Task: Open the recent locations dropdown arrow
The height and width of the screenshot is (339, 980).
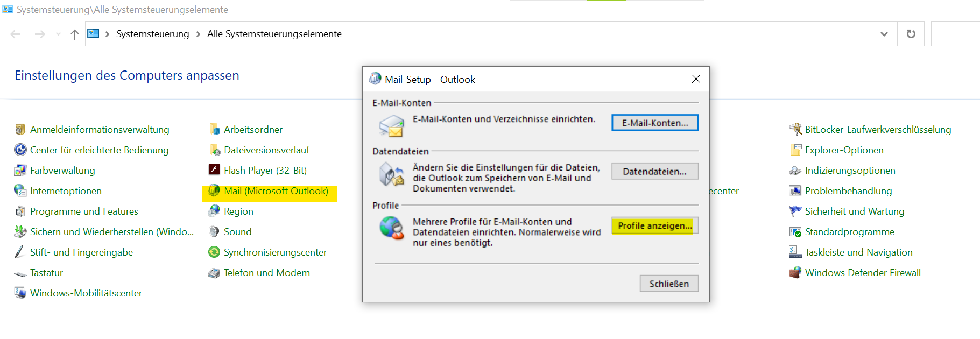Action: click(x=58, y=34)
